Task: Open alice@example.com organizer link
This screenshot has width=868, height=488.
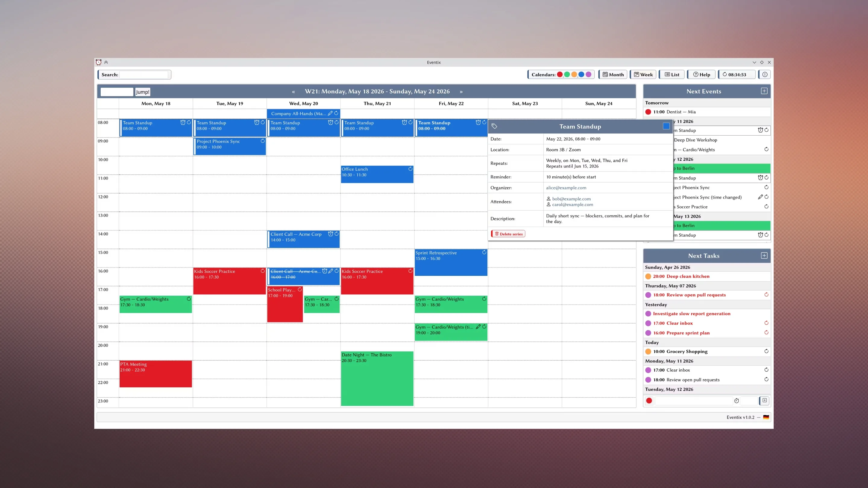Action: point(566,188)
